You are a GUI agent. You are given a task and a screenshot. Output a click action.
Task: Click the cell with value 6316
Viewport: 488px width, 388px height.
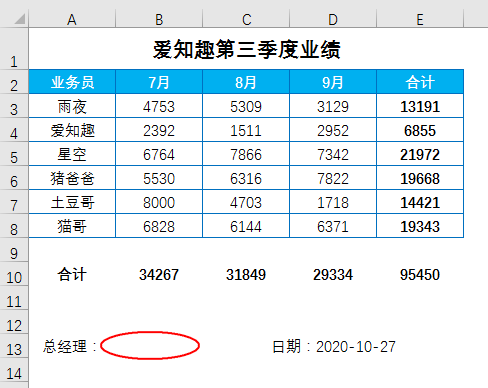[x=246, y=178]
